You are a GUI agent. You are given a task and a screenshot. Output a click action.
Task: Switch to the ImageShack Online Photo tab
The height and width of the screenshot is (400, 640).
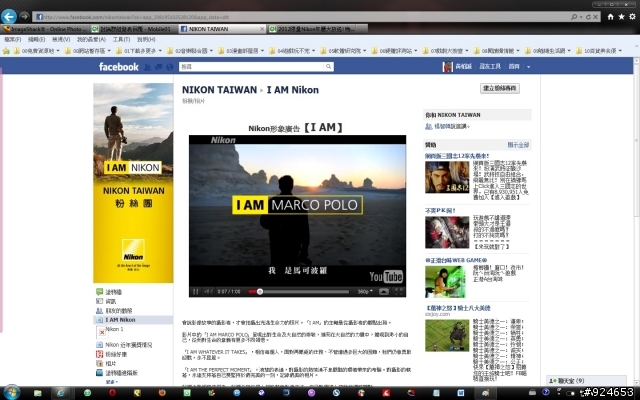pos(45,29)
